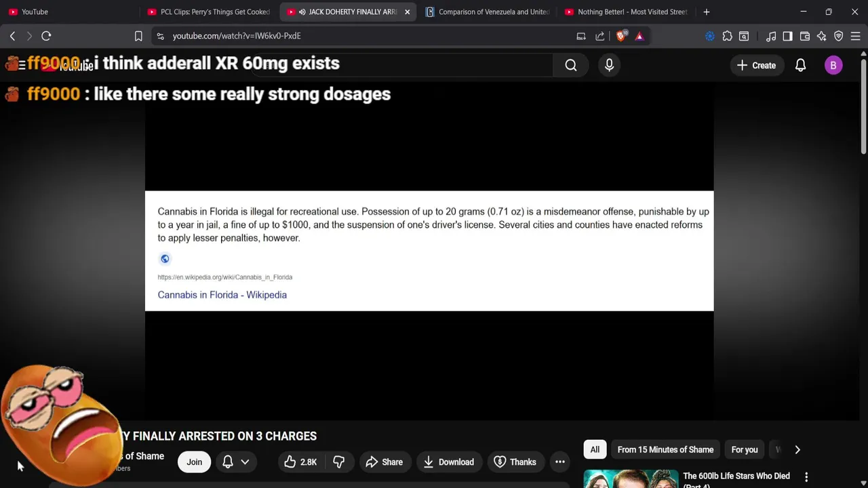Open the browser main hamburger menu
Viewport: 868px width, 488px height.
(x=855, y=36)
